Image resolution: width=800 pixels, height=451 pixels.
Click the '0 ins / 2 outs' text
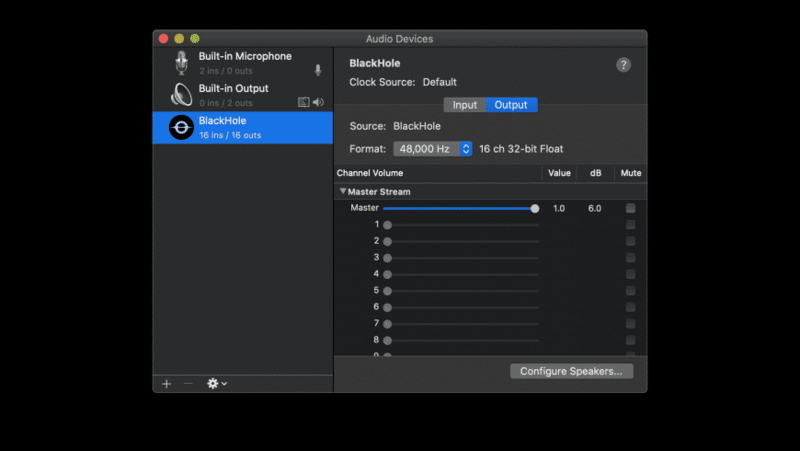pyautogui.click(x=226, y=103)
